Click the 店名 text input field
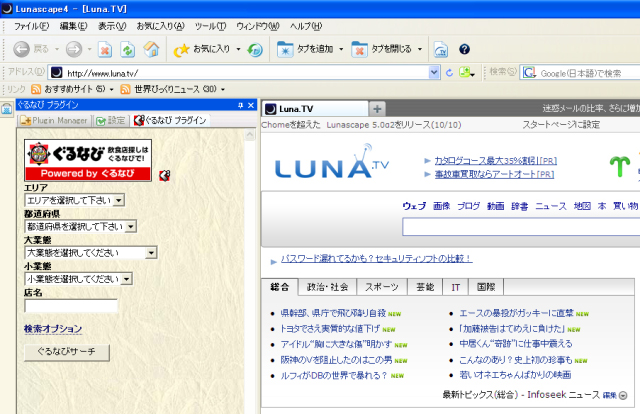Screen dimensions: 640x414 click(71, 306)
